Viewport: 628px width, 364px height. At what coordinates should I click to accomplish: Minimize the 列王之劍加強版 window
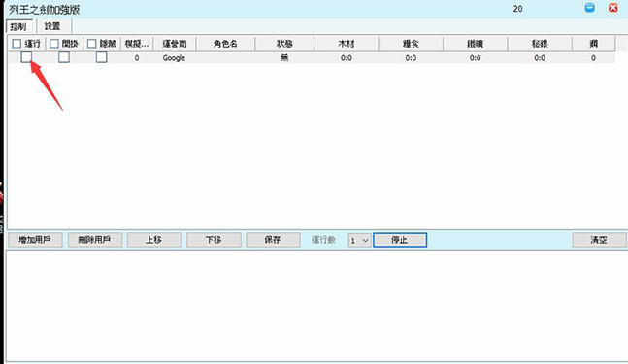[x=589, y=8]
